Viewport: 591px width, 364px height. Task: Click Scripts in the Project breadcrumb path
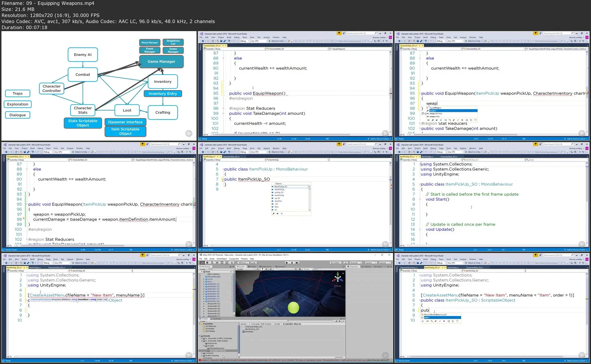coord(277,324)
